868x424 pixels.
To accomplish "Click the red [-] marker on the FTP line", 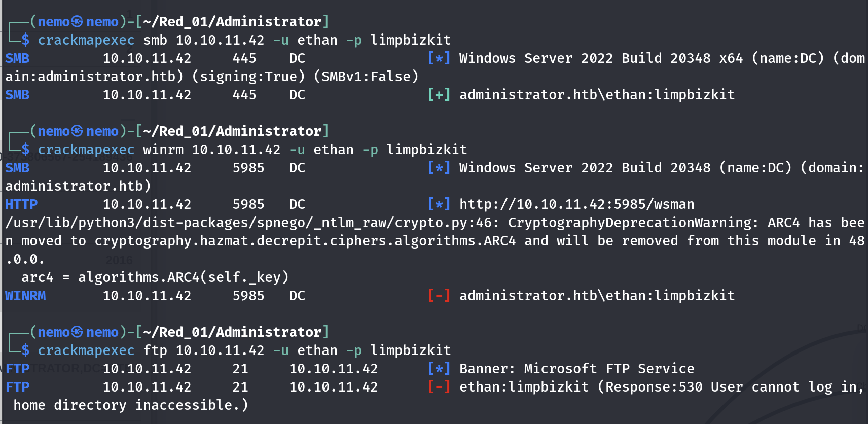I will (439, 387).
